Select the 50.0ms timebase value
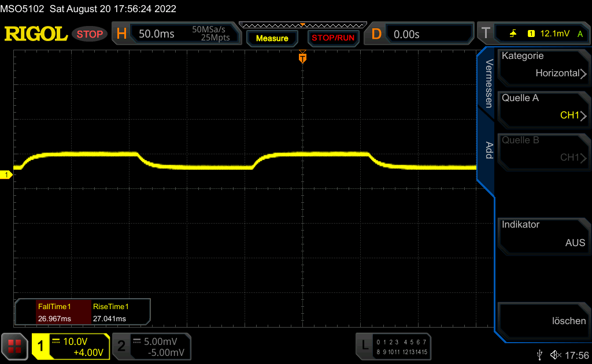This screenshot has height=364, width=592. click(x=156, y=34)
